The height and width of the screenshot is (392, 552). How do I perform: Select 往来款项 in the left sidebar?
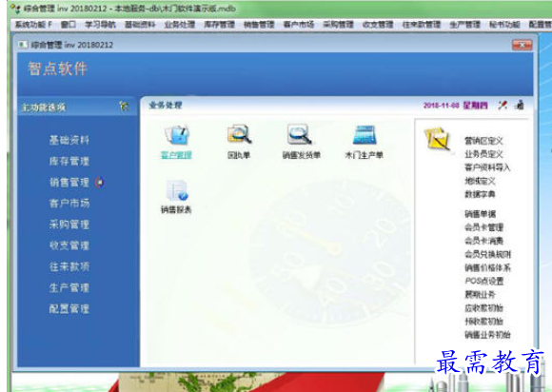(x=69, y=266)
